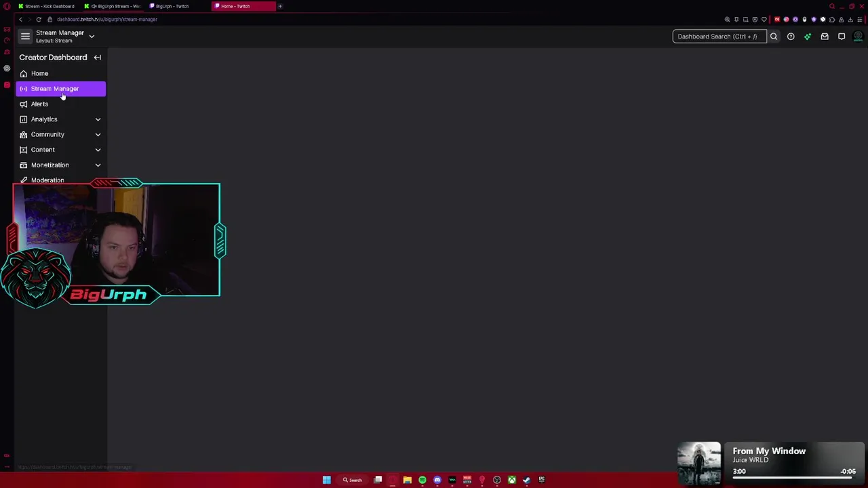Click the Dashboard Search magnifier button
This screenshot has width=868, height=488.
click(774, 37)
